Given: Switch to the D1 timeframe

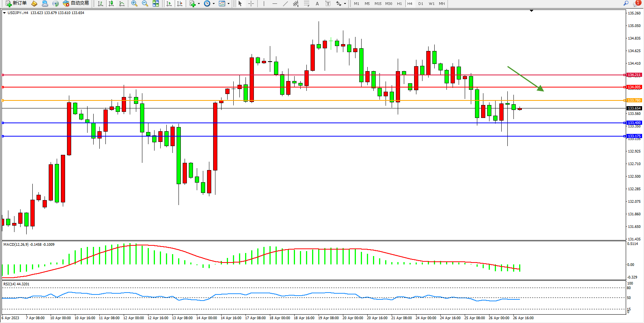Looking at the screenshot, I should click(421, 3).
